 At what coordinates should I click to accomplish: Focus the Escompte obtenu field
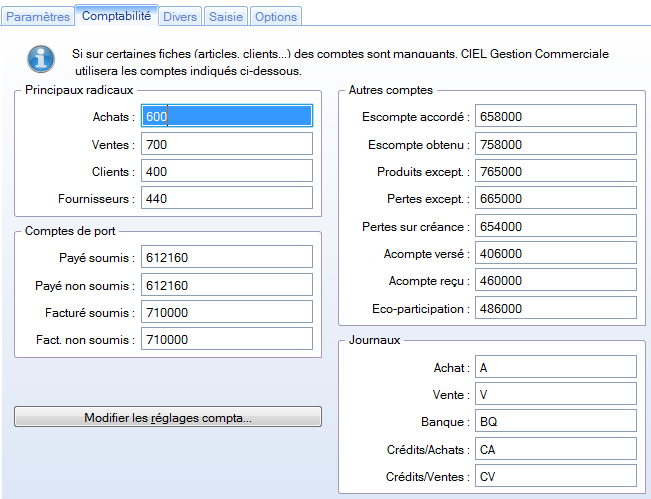[x=556, y=144]
